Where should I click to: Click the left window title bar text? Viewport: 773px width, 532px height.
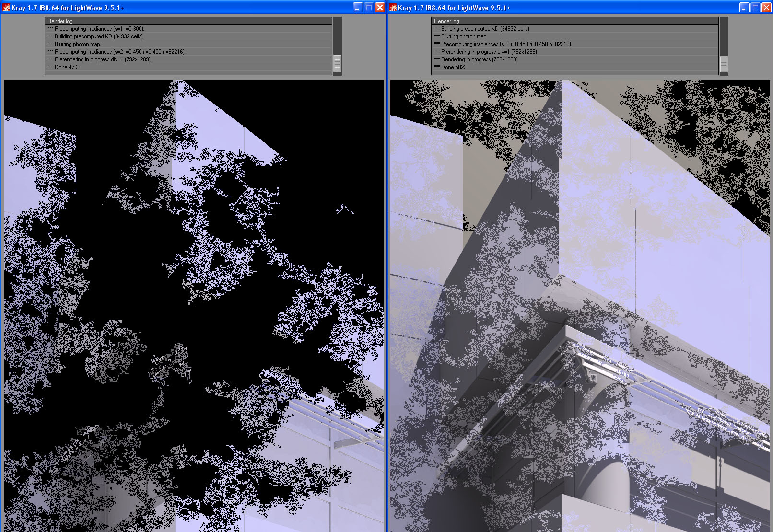click(68, 8)
